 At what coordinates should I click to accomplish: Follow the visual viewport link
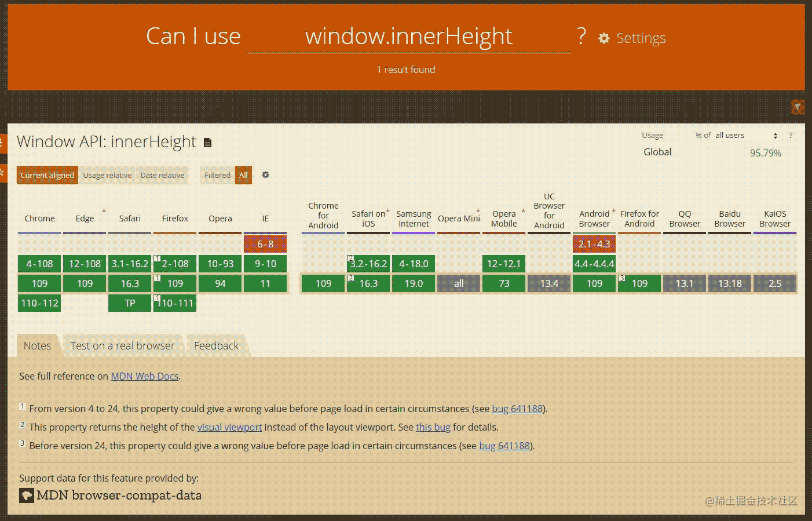pyautogui.click(x=229, y=427)
